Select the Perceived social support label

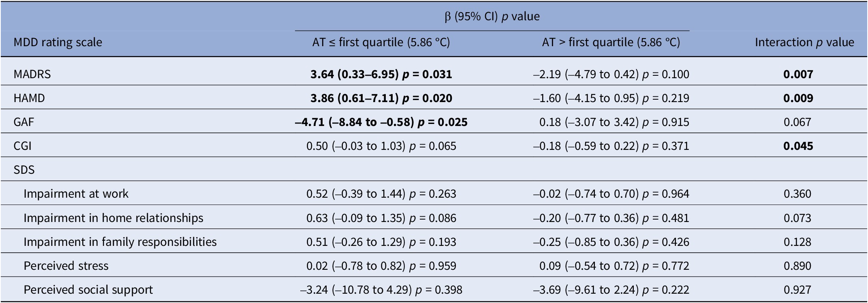pyautogui.click(x=88, y=290)
